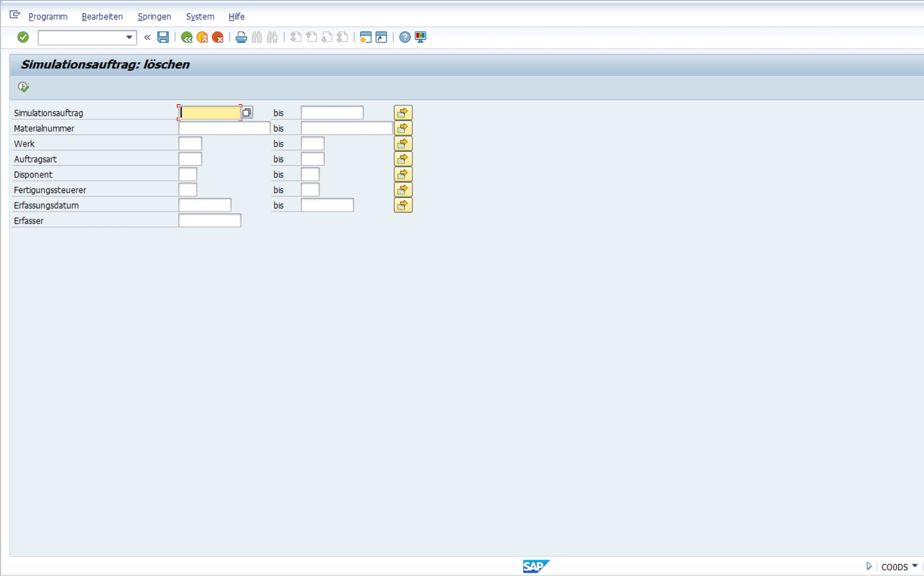Click the Help question mark icon
The image size is (924, 576).
(405, 38)
